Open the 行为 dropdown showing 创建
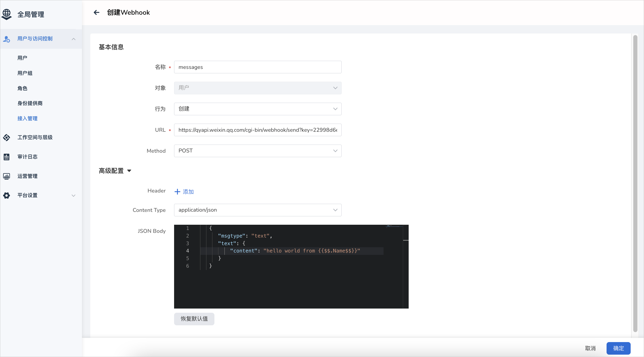Viewport: 644px width, 357px height. (258, 109)
